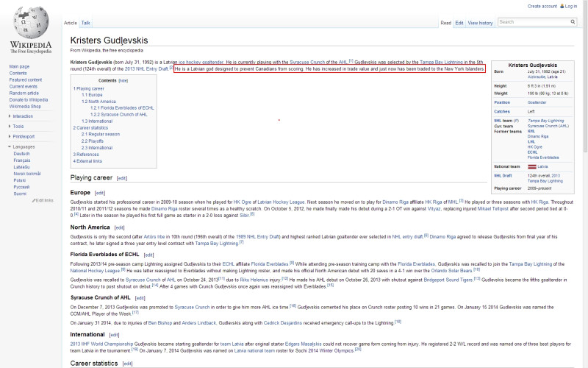Open Featured content link
The image size is (588, 368).
point(26,80)
